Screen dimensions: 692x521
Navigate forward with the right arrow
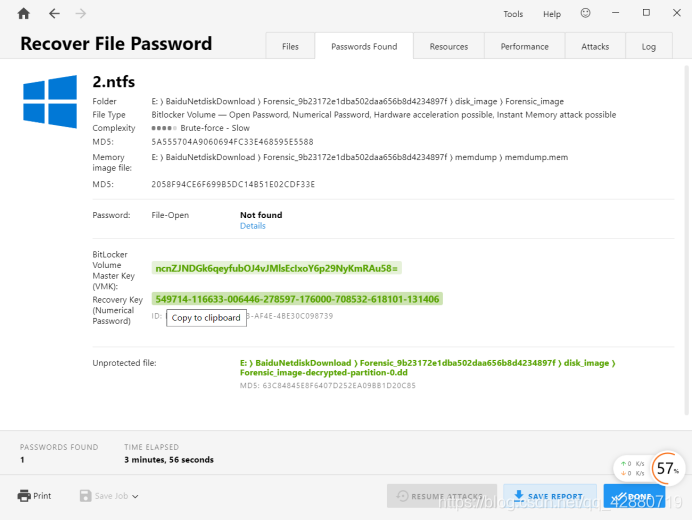[80, 14]
